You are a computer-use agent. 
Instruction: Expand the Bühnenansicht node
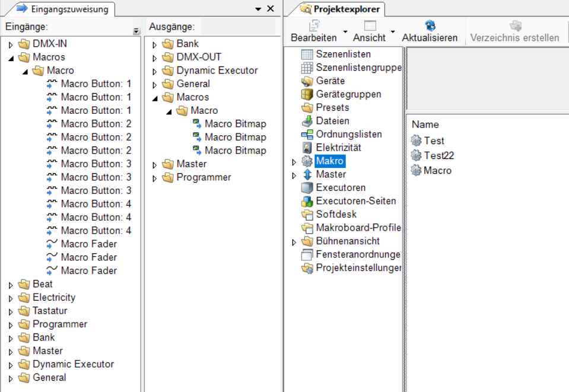[x=294, y=242]
